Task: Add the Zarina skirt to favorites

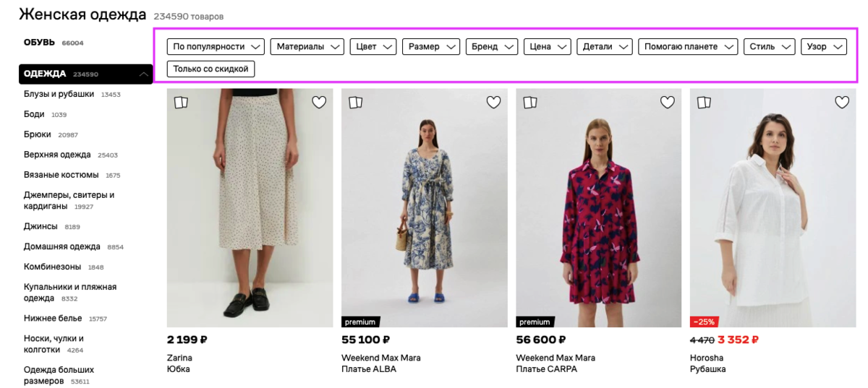Action: point(319,103)
